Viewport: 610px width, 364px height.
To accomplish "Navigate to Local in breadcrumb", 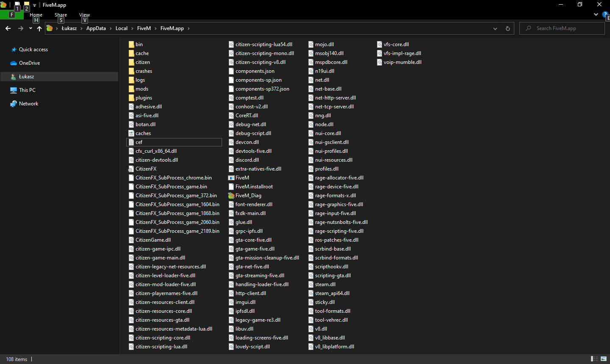I will (122, 28).
